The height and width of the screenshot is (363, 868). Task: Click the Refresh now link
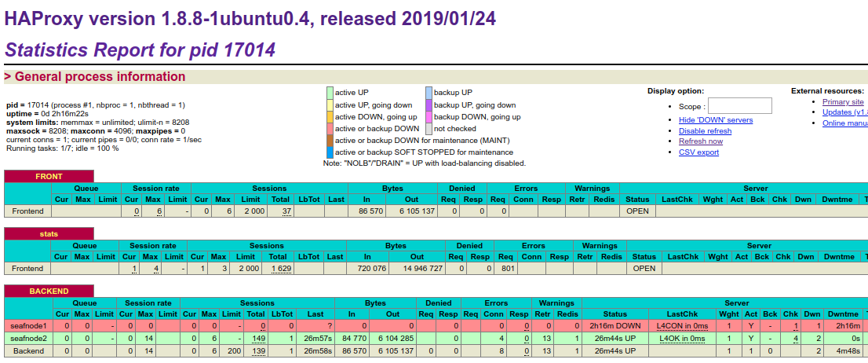point(701,141)
